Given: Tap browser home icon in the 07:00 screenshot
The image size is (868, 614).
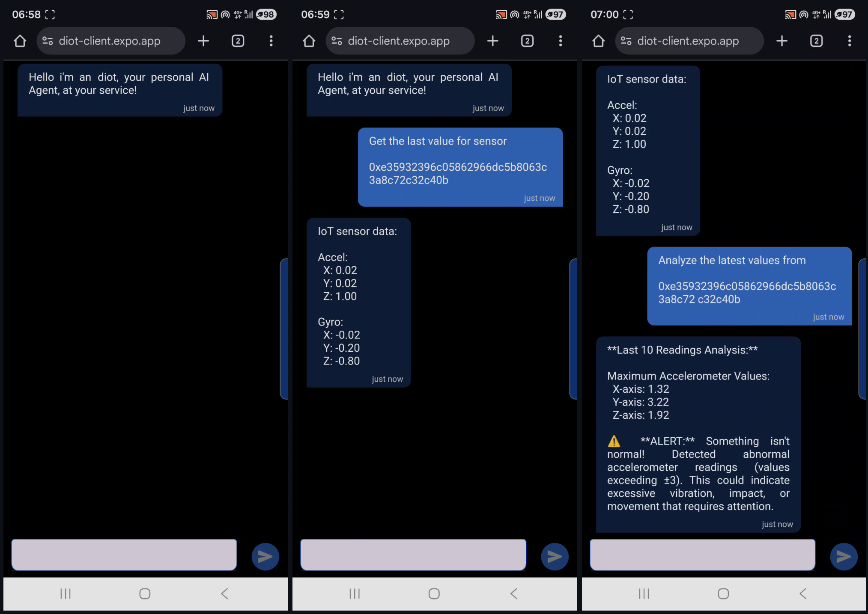Looking at the screenshot, I should point(598,41).
